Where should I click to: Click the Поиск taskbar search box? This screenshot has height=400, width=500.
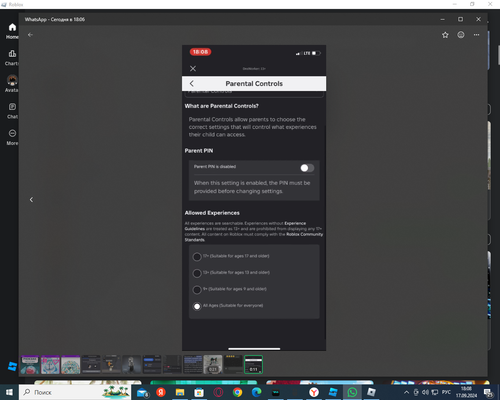(x=75, y=392)
